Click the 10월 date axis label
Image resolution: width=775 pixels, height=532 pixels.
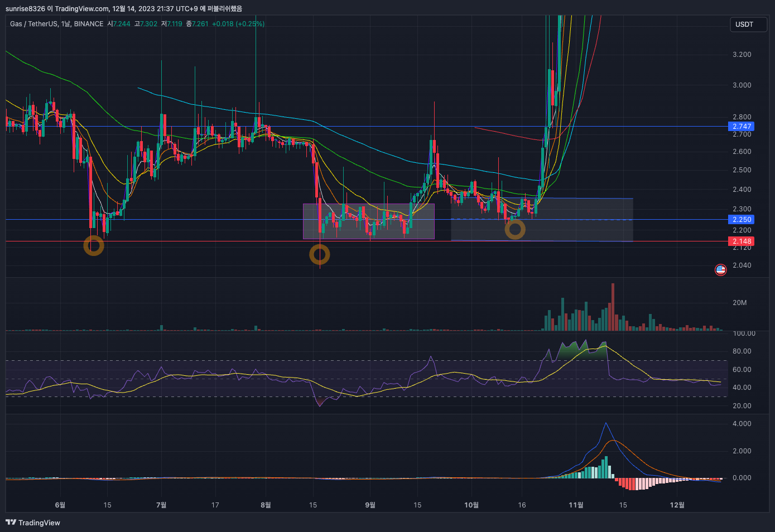471,505
